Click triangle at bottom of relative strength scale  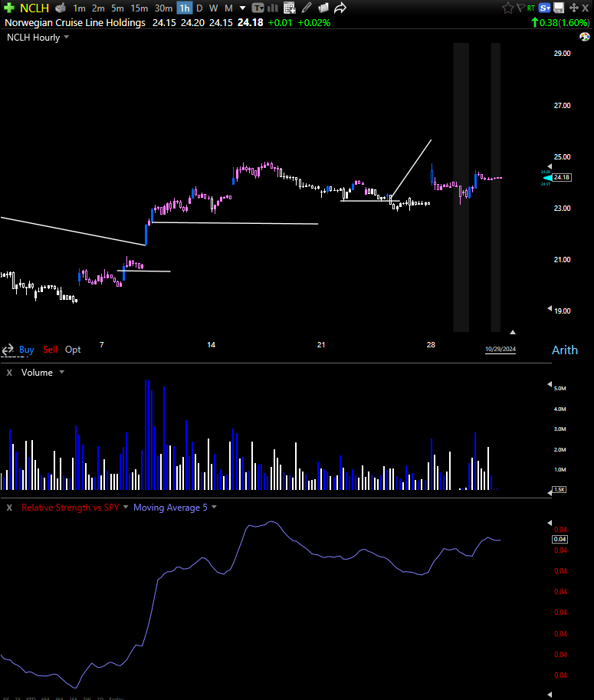coord(550,695)
